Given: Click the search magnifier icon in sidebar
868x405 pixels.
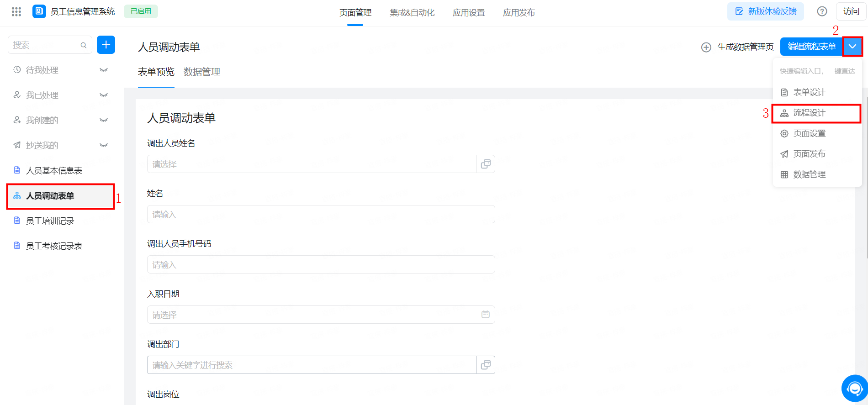Looking at the screenshot, I should [84, 45].
